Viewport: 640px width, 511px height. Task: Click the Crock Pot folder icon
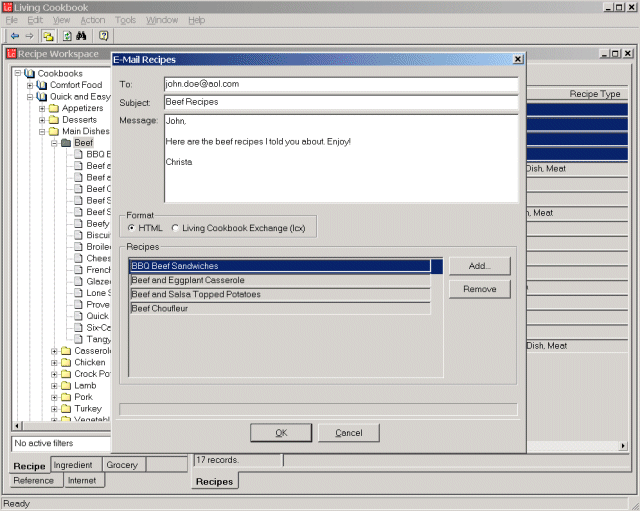click(66, 374)
